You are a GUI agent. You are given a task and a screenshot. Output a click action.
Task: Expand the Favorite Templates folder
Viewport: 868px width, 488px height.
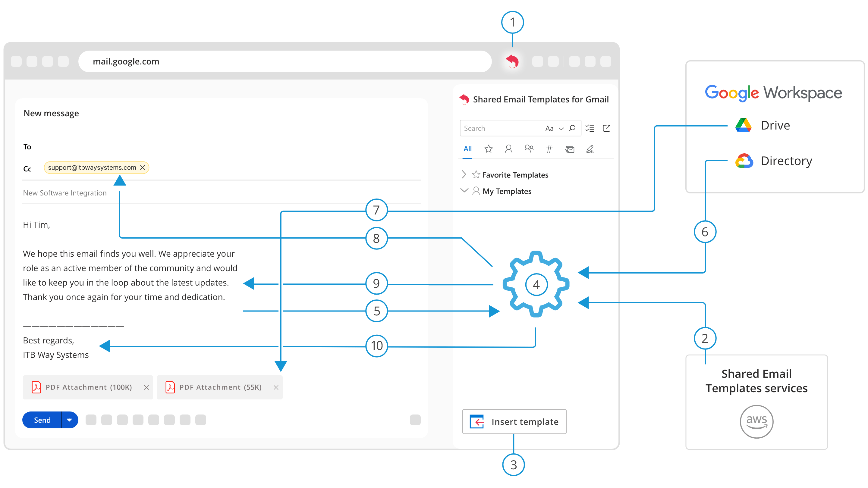point(464,174)
